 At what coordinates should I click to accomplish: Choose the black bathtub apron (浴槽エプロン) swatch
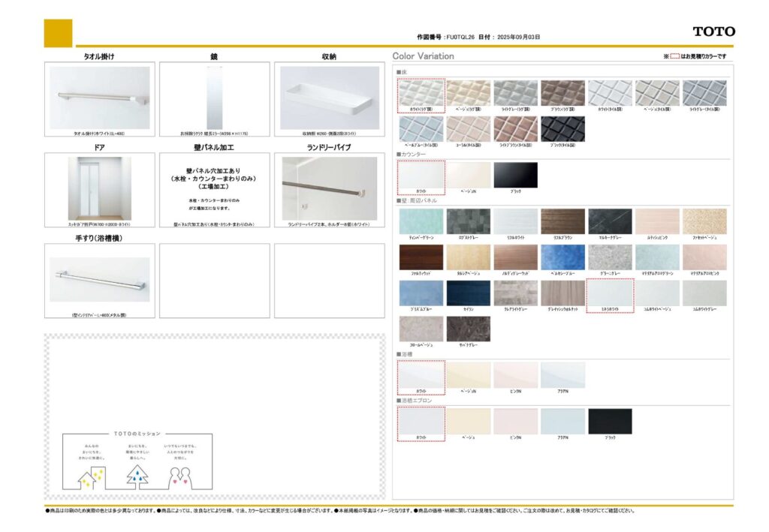pyautogui.click(x=610, y=421)
